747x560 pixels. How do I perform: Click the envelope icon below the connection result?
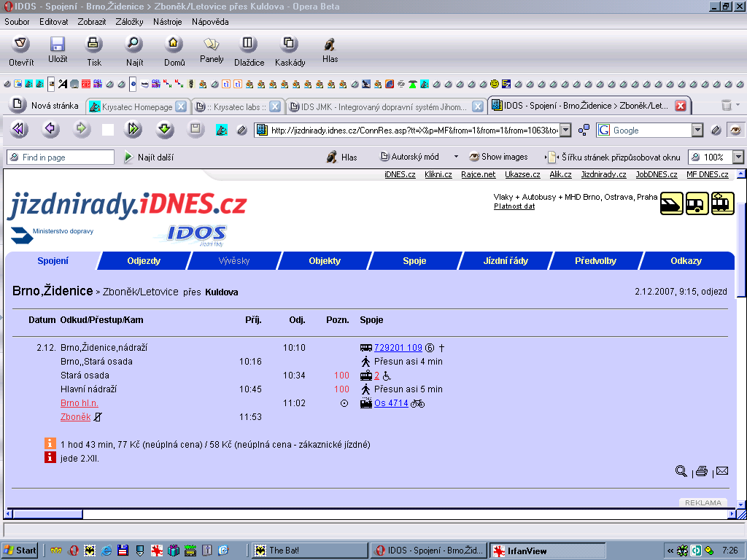coord(722,470)
